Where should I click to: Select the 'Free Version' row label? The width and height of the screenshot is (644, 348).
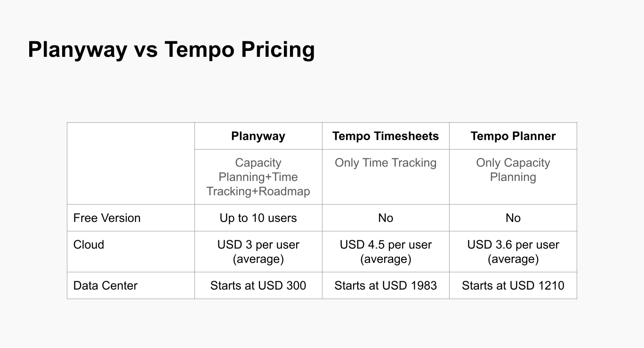[107, 218]
